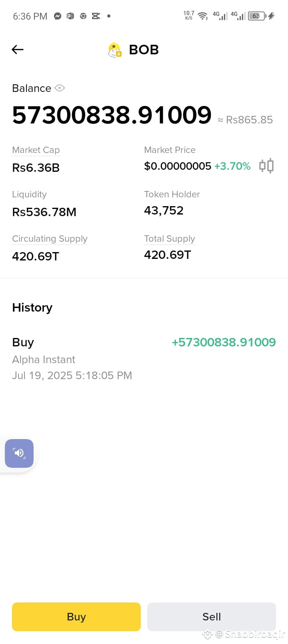Open the candlestick chart icon
Screen dimensions: 288x644
point(266,166)
